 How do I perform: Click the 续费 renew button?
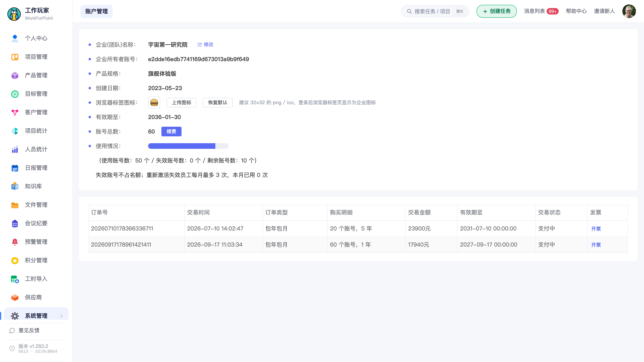[171, 131]
